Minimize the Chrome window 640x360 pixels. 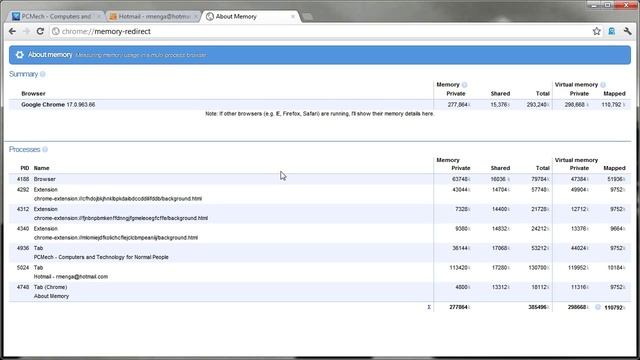[594, 5]
